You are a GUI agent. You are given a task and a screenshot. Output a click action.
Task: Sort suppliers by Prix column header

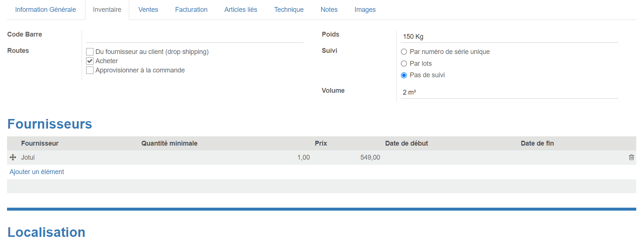(x=321, y=143)
